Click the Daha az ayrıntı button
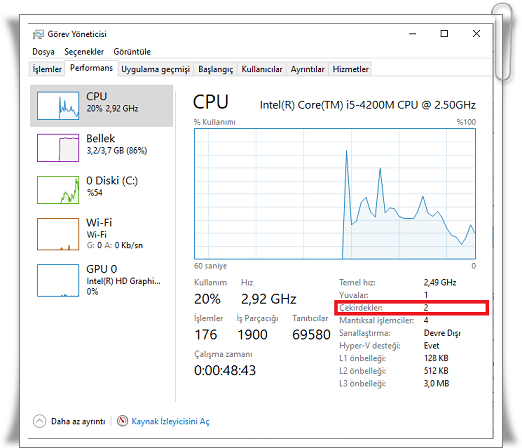The height and width of the screenshot is (448, 522). coord(78,421)
